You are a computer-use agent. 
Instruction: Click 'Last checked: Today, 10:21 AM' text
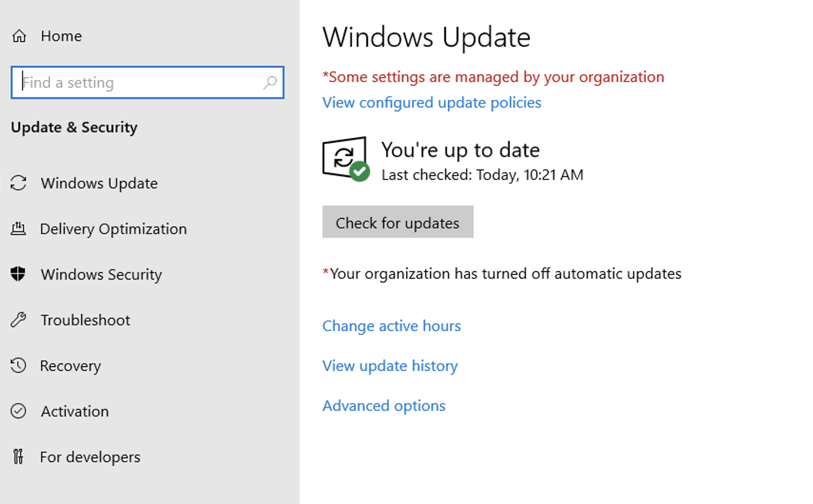pos(482,175)
